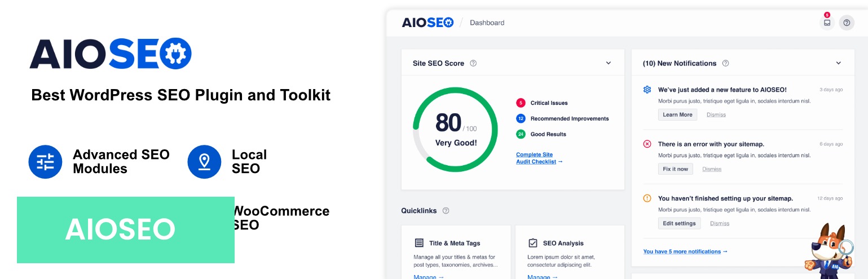Viewport: 868px width, 279px height.
Task: Click the Local SEO map pin icon
Action: (204, 162)
